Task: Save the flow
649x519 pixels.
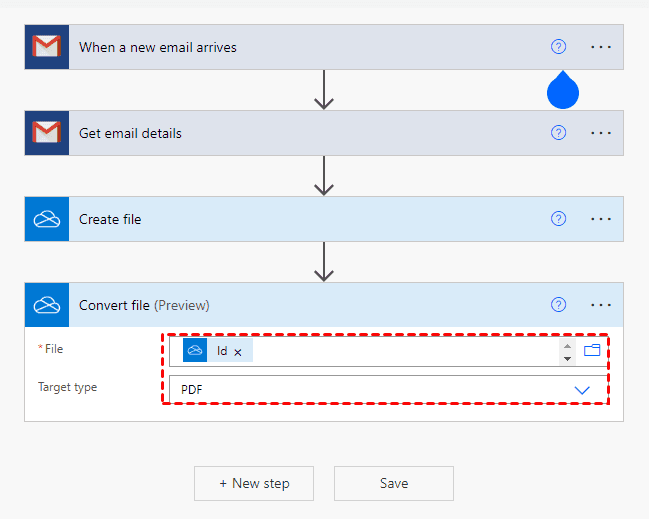Action: pos(394,483)
